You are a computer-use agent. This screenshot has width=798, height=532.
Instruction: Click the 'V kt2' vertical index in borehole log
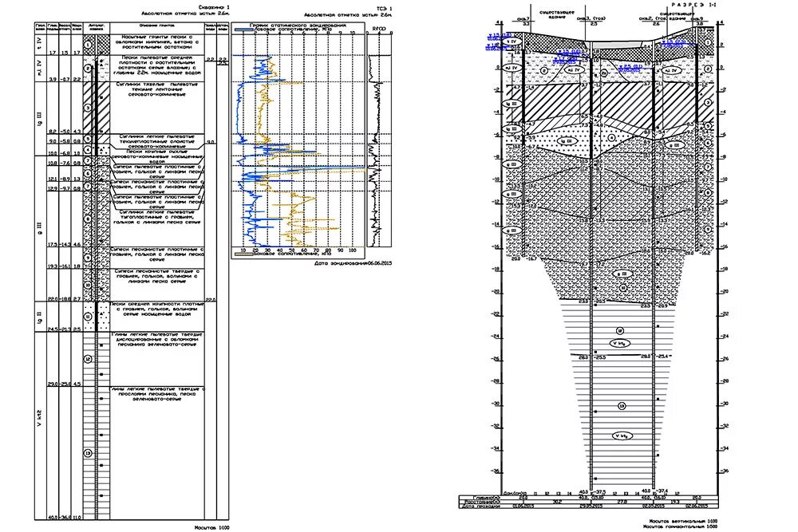point(40,419)
